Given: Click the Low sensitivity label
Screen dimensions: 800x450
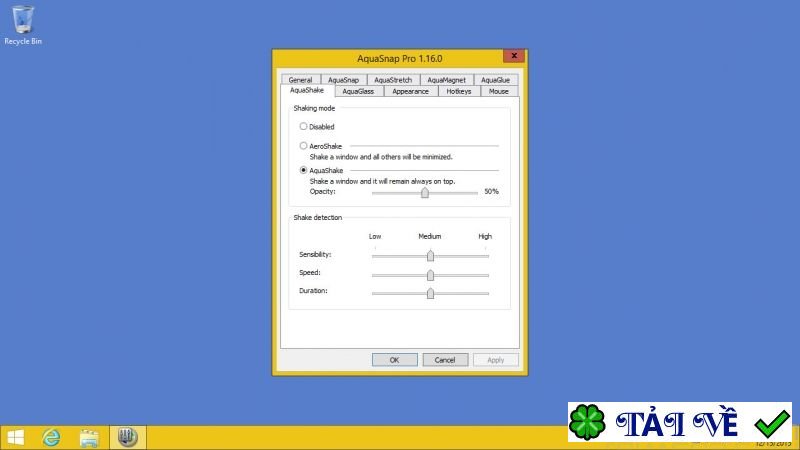Looking at the screenshot, I should (375, 236).
